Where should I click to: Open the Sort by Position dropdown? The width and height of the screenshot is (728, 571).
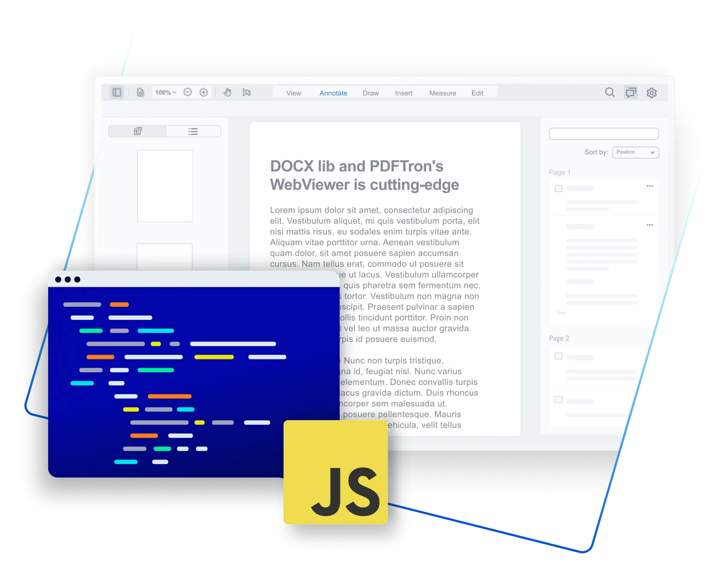(635, 152)
